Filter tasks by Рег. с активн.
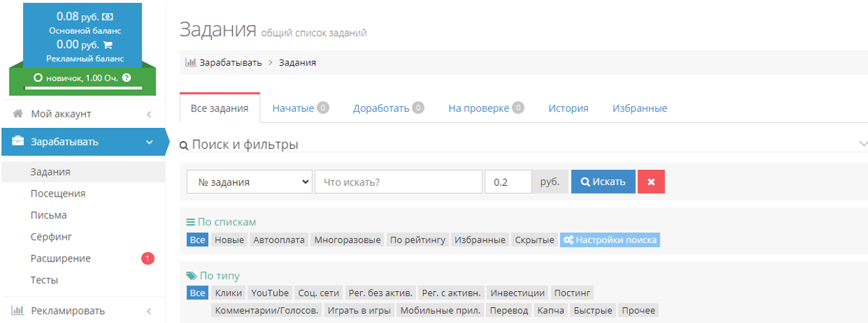 tap(451, 293)
